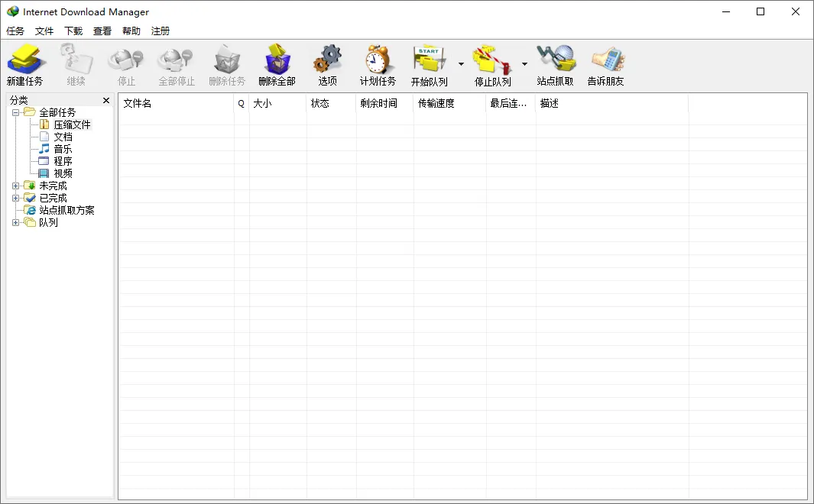814x504 pixels.
Task: Expand the 已完成 tree node
Action: pos(15,198)
